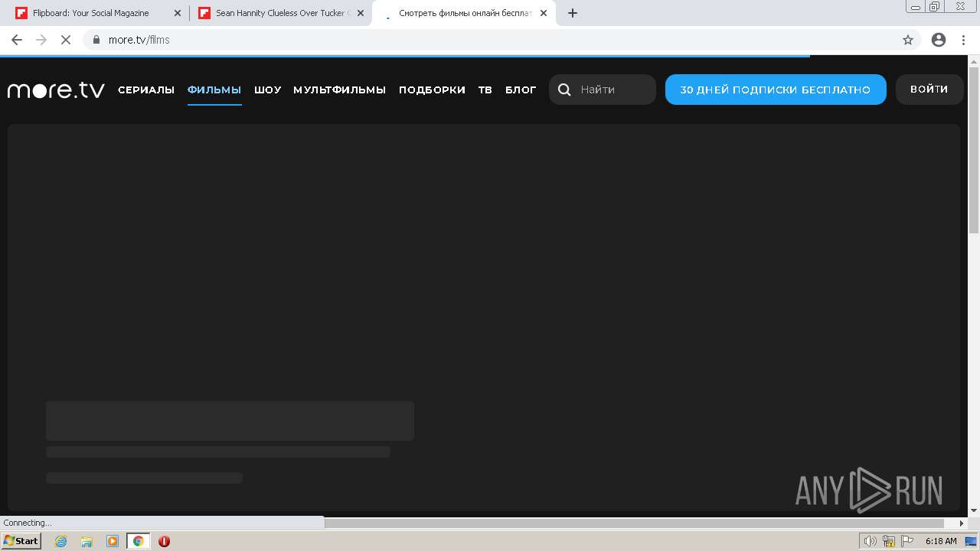This screenshot has height=551, width=980.
Task: Click the volume speaker tray icon
Action: click(871, 541)
